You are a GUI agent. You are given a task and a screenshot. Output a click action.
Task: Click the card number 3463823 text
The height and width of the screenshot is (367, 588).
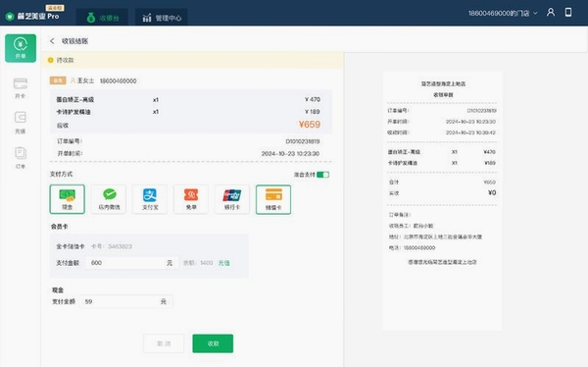click(120, 246)
